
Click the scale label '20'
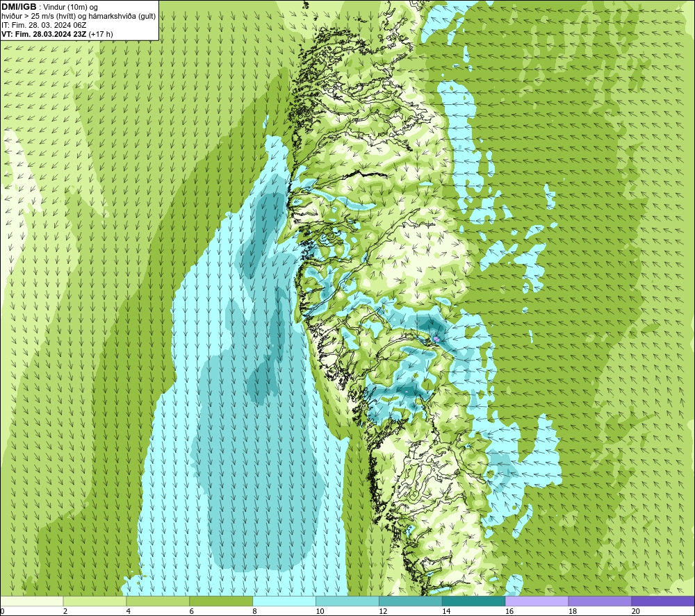636,612
